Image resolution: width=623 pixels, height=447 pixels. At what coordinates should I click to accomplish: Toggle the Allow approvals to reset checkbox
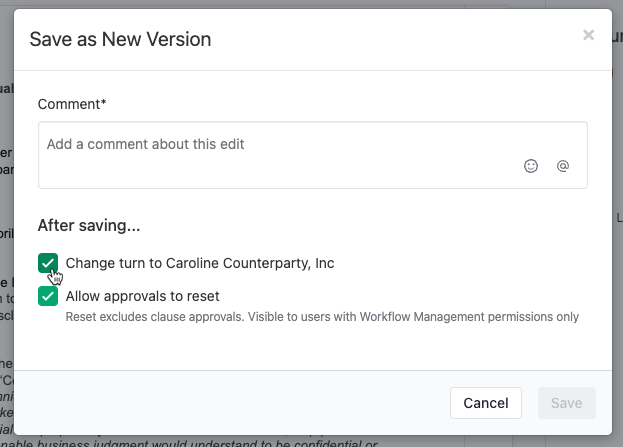pos(48,296)
